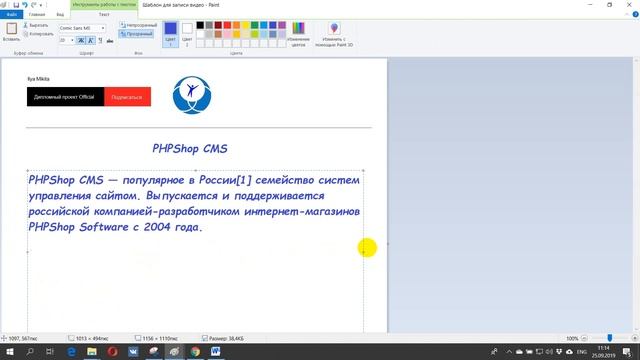The image size is (640, 360).
Task: Switch to the Вид ribbon tab
Action: [60, 14]
